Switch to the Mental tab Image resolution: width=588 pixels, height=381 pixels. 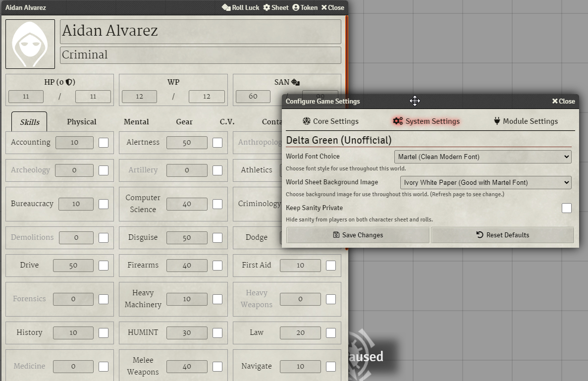[136, 122]
